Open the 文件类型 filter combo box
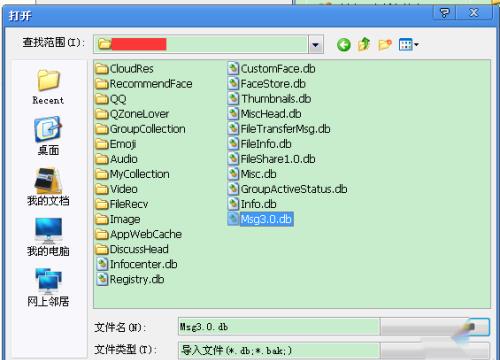Viewport: 500px width, 360px height. [x=333, y=350]
